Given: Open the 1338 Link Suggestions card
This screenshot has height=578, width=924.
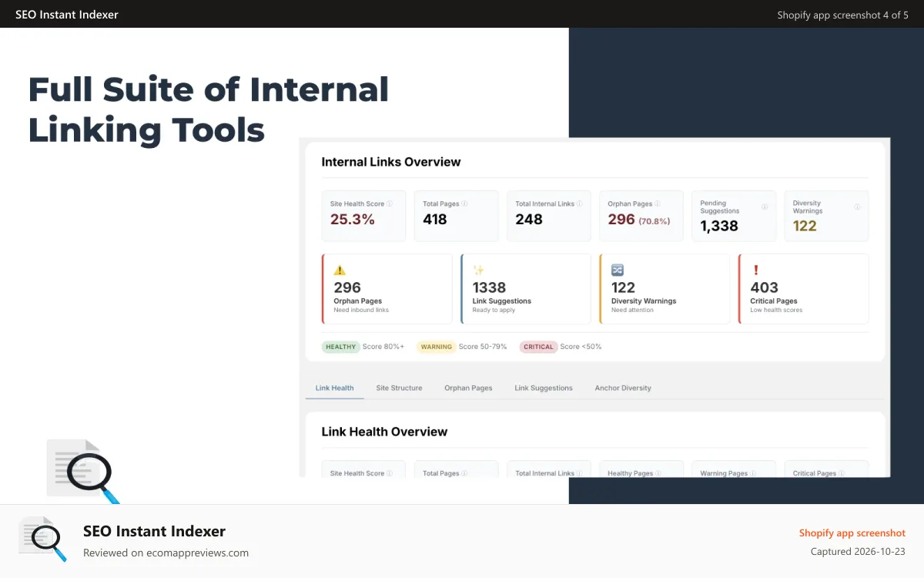Looking at the screenshot, I should [x=526, y=289].
